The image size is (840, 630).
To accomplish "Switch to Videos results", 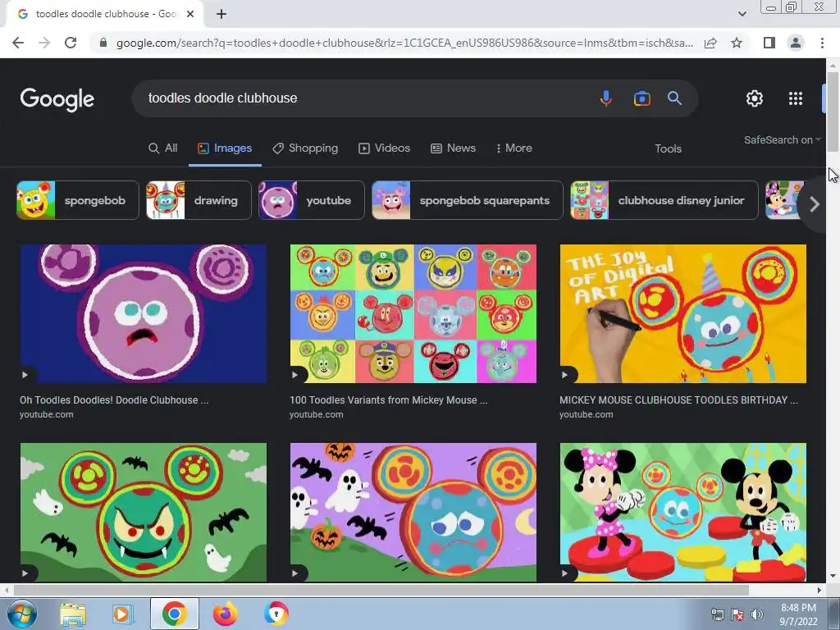I will 384,148.
